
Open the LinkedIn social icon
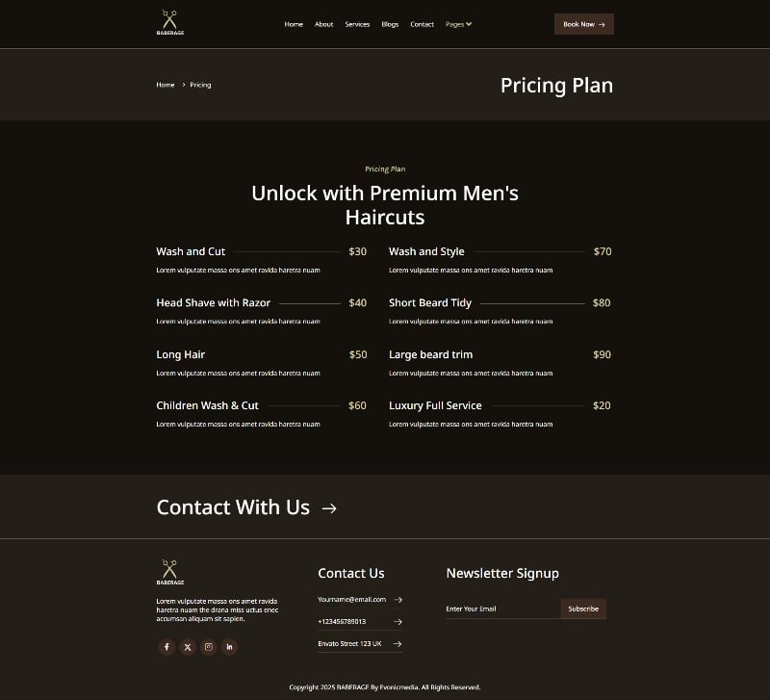coord(229,647)
